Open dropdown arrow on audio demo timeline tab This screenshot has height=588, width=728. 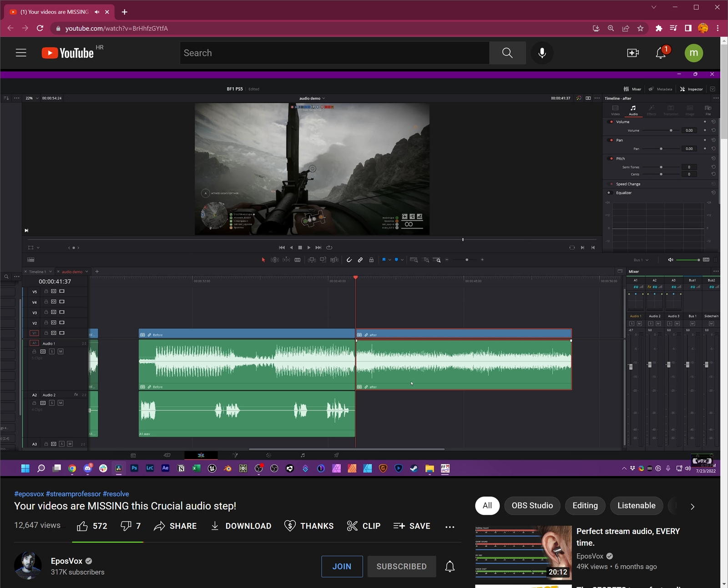pos(86,271)
